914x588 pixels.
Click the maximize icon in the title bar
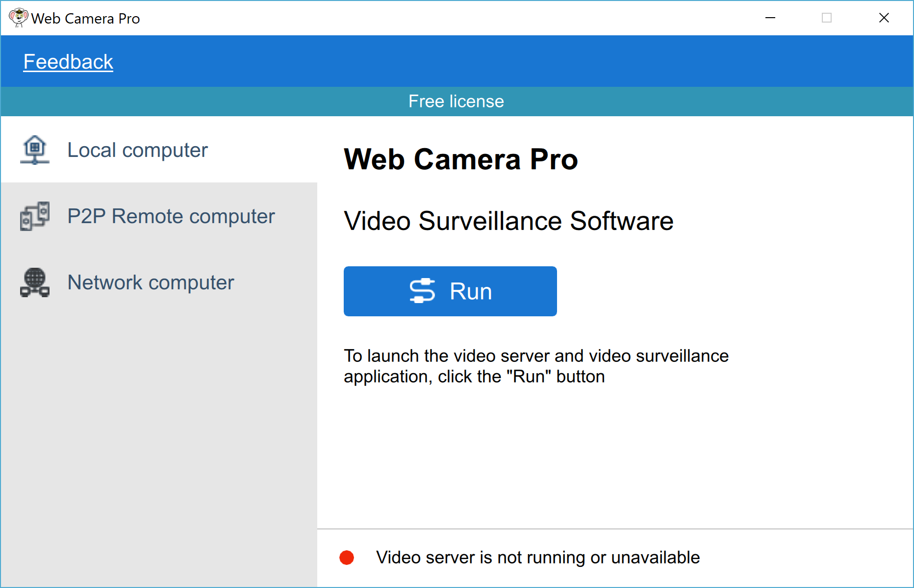(827, 18)
